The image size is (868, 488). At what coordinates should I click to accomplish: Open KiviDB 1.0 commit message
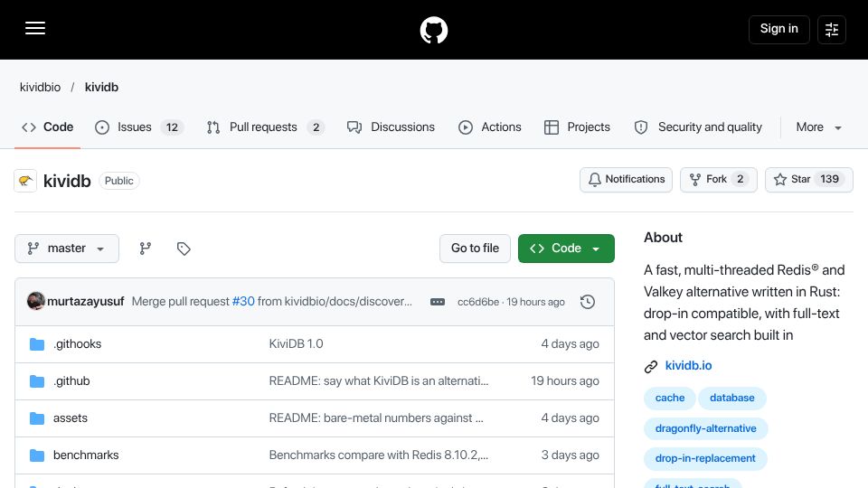pyautogui.click(x=297, y=344)
